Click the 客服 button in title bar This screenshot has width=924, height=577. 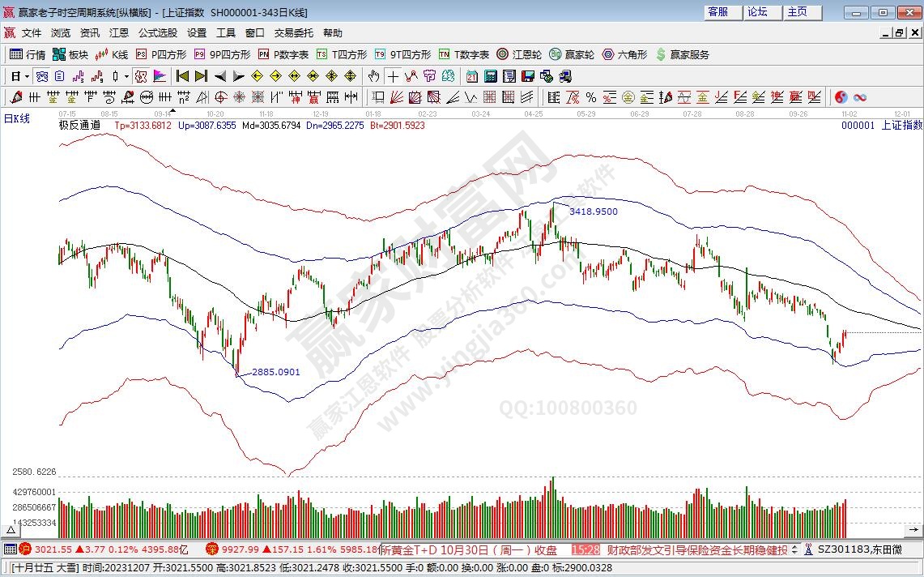(x=717, y=12)
